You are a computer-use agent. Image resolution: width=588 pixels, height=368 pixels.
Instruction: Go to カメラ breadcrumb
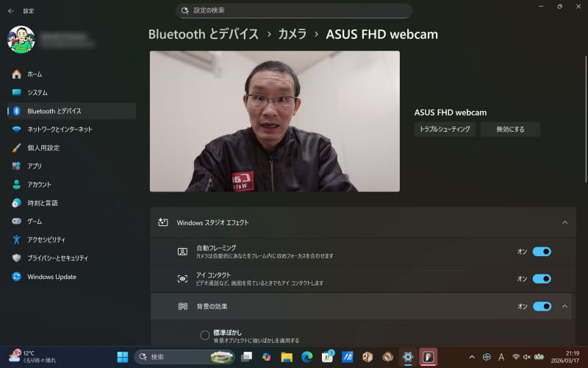pyautogui.click(x=292, y=34)
